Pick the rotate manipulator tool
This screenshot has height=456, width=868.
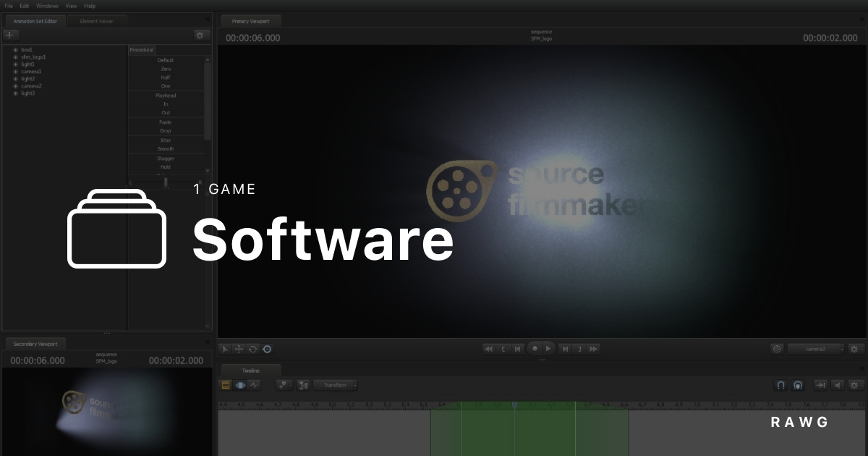[x=252, y=349]
